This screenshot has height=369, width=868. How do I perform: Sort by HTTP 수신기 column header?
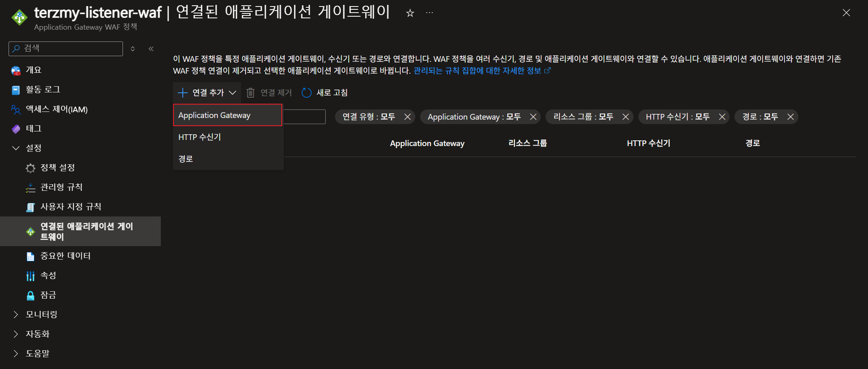[649, 143]
